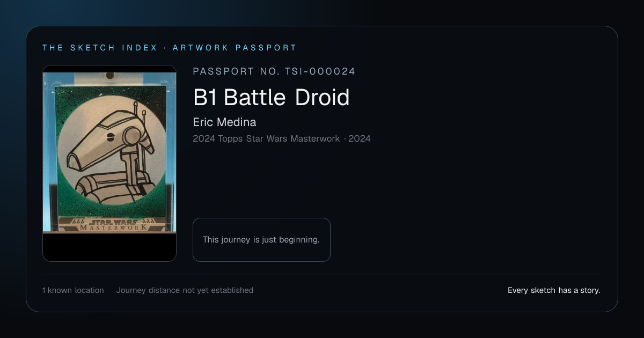
Task: Click the Star Wars Masterwork logo on card
Action: (109, 225)
